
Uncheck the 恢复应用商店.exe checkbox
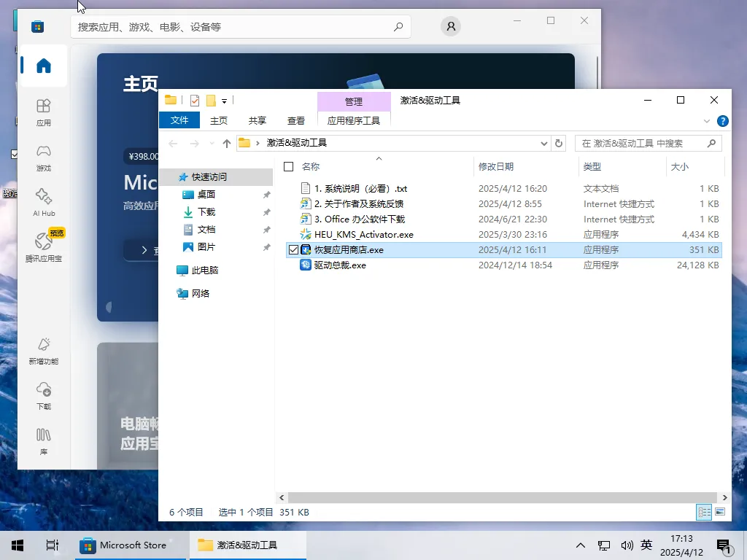tap(293, 249)
